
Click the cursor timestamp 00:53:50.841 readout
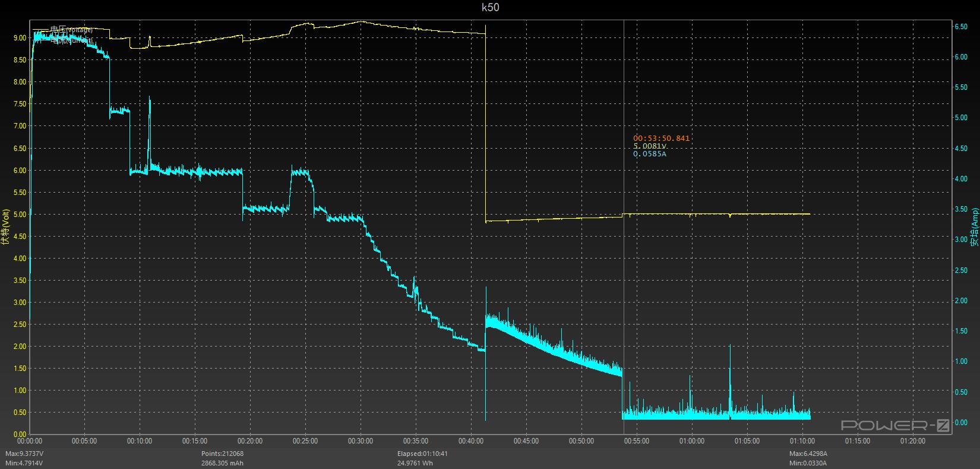(x=661, y=139)
